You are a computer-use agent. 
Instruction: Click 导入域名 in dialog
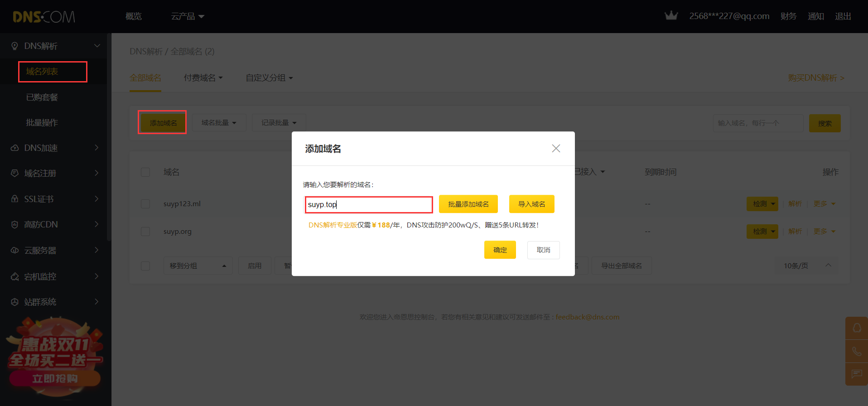tap(532, 204)
